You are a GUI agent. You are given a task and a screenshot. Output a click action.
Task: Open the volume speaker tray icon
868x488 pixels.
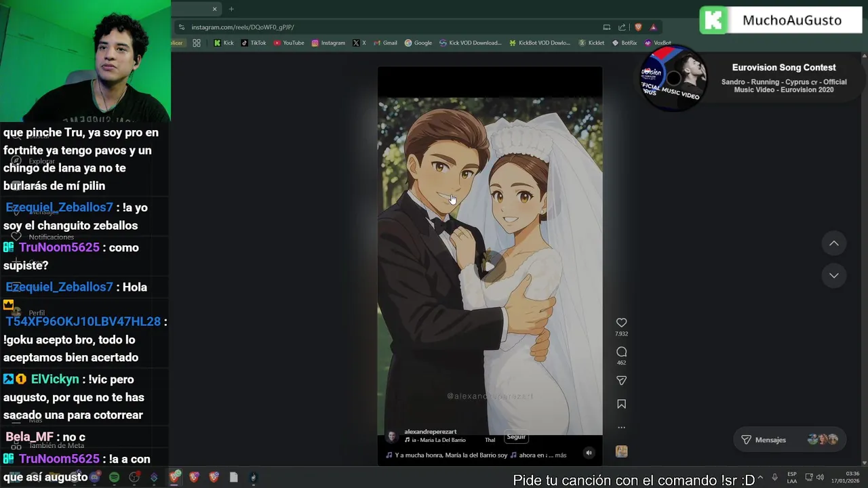tap(821, 477)
